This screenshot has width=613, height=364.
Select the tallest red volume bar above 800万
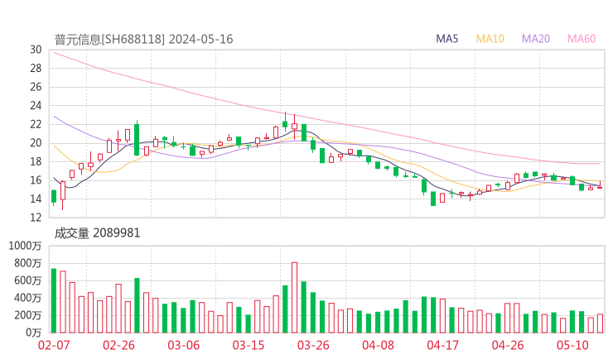click(x=294, y=298)
